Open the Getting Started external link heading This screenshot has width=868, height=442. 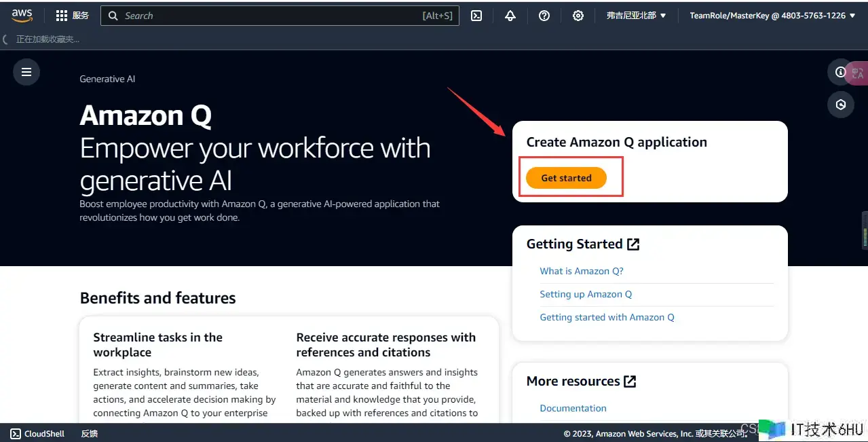click(583, 244)
